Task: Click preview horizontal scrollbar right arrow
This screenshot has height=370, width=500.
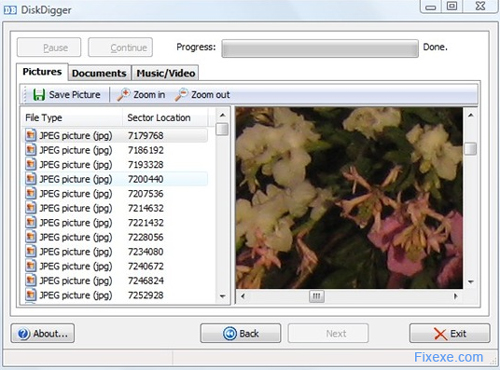Action: [x=456, y=296]
